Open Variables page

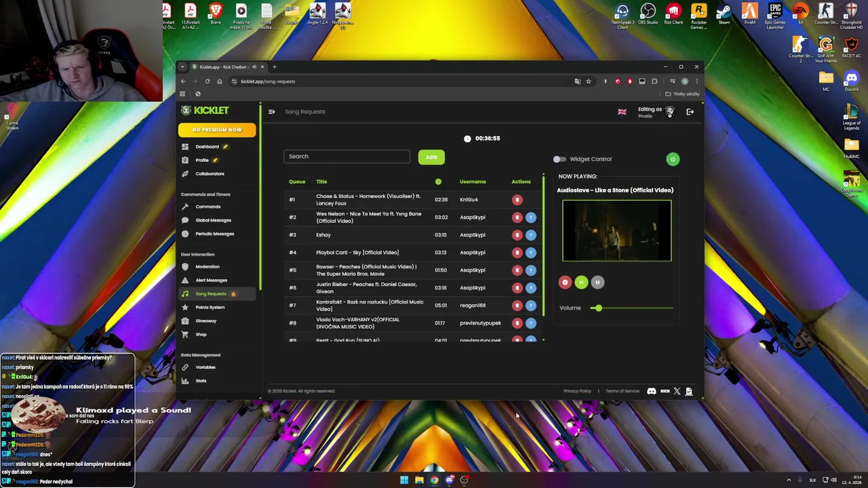tap(205, 367)
